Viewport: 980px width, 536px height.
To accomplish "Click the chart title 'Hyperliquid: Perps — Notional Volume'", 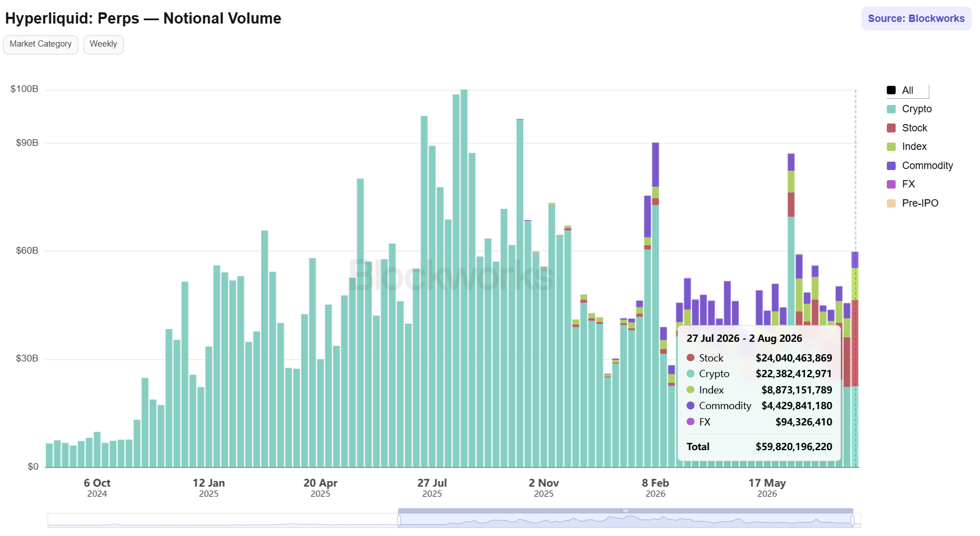I will (143, 19).
